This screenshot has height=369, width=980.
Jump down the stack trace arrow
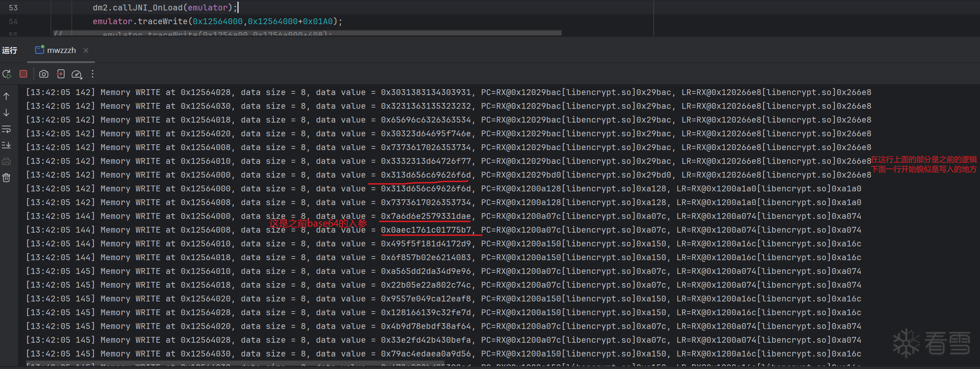(x=7, y=113)
